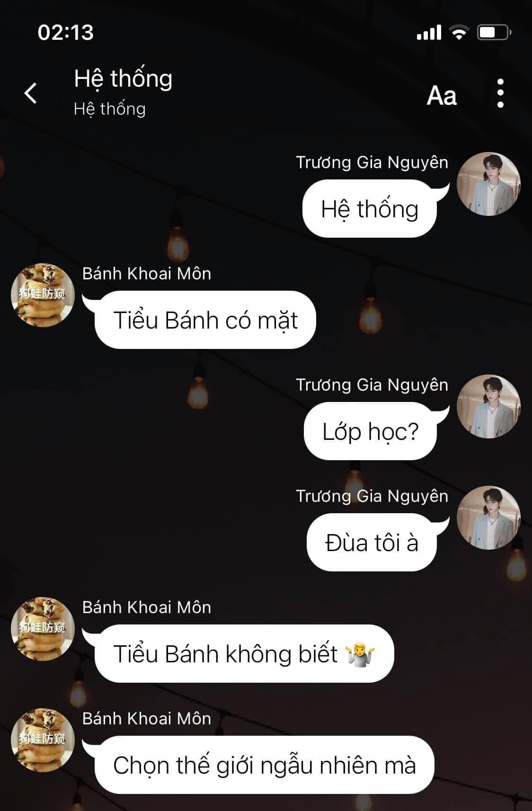
Task: Tap the 02:13 clock in status bar
Action: [66, 32]
